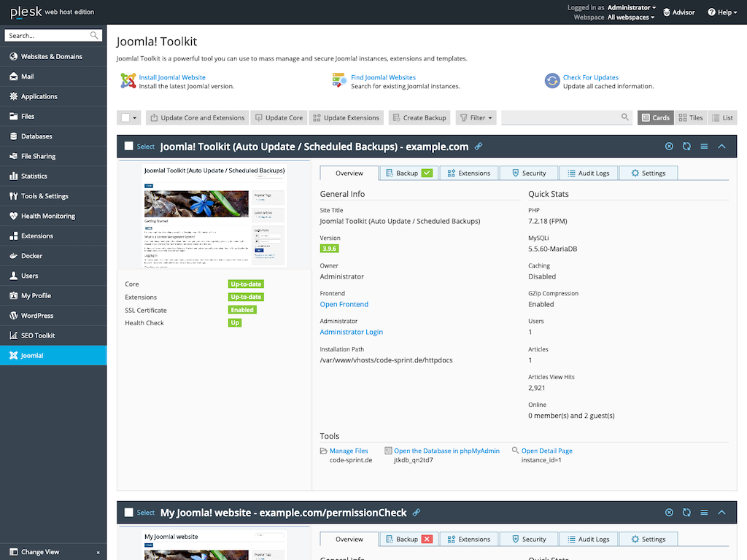Collapse the example.com card with its chevron
747x560 pixels.
(721, 146)
